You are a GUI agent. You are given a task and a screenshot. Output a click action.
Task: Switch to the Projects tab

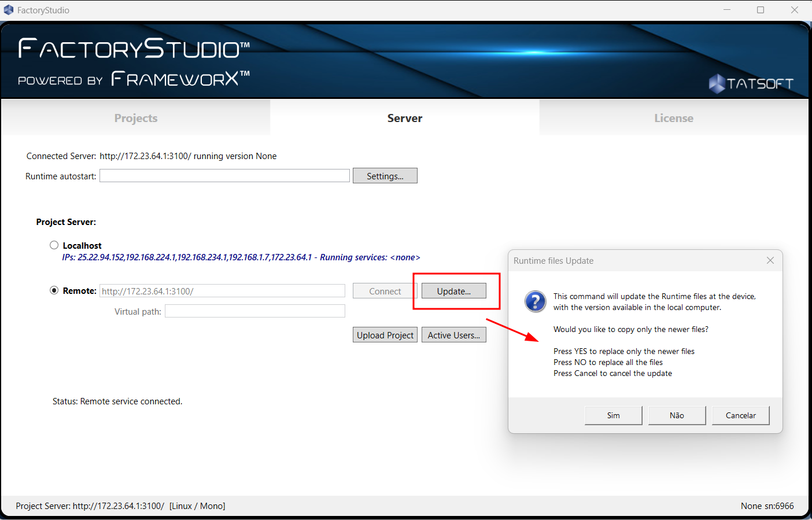(136, 118)
